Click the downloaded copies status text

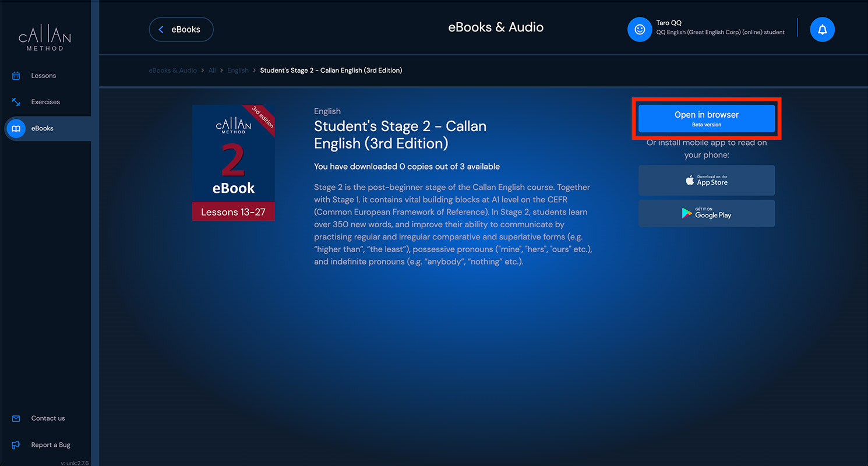pos(407,167)
